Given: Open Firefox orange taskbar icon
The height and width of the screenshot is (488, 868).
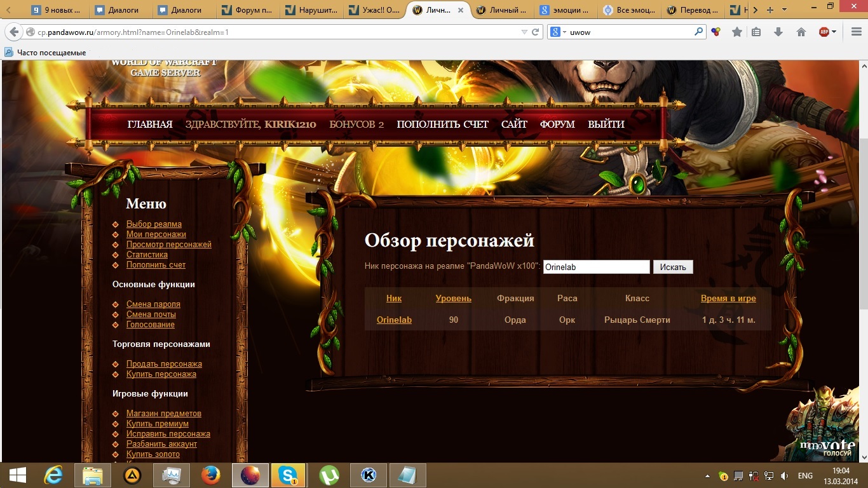Looking at the screenshot, I should click(x=211, y=475).
